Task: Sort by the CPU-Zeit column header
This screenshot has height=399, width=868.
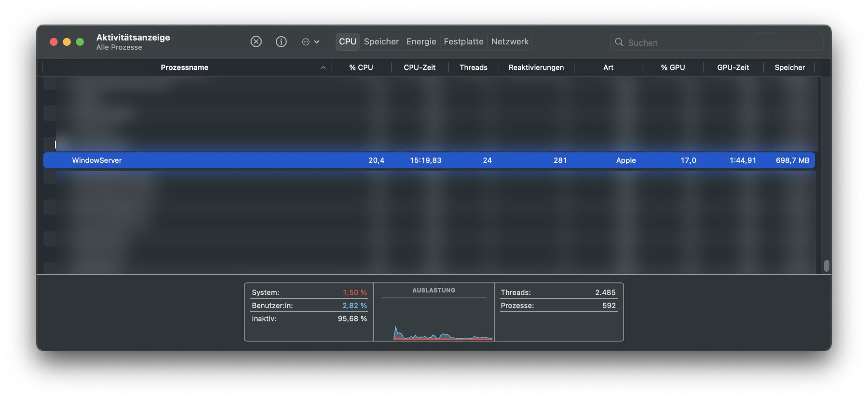Action: point(419,67)
